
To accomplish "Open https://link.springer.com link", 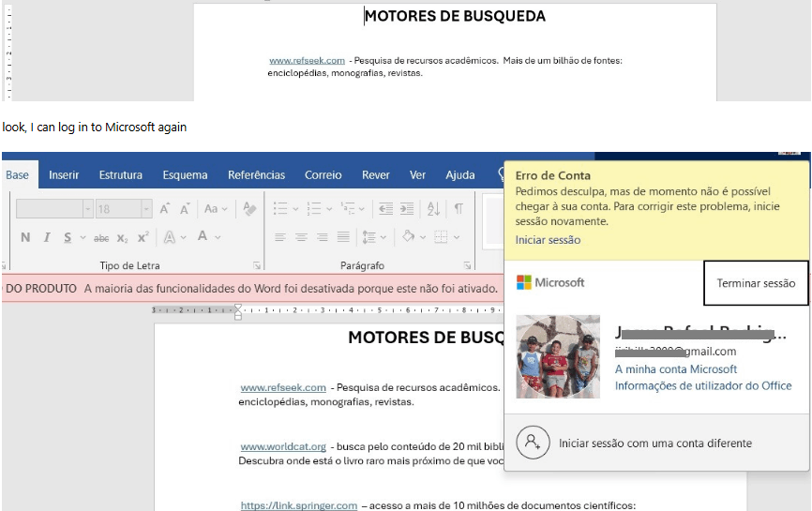I will tap(299, 505).
